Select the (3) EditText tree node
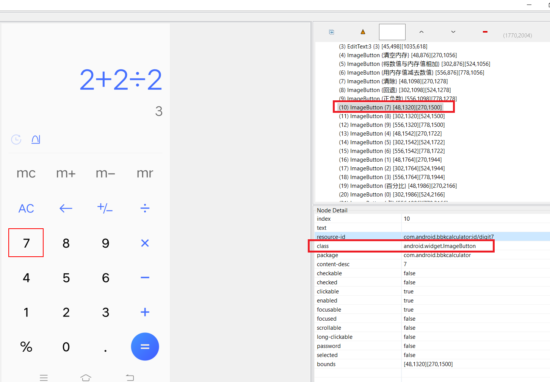This screenshot has height=382, width=550. tap(383, 46)
